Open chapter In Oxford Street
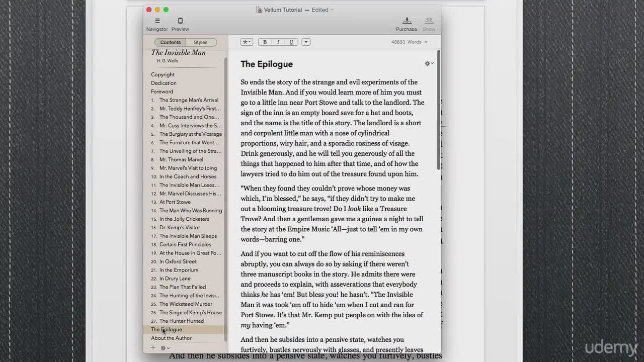This screenshot has width=644, height=362. coord(178,262)
